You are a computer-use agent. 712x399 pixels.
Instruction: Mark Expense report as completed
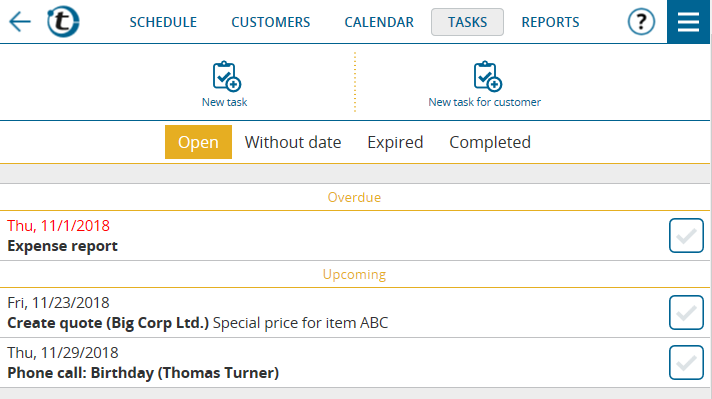[x=686, y=236]
